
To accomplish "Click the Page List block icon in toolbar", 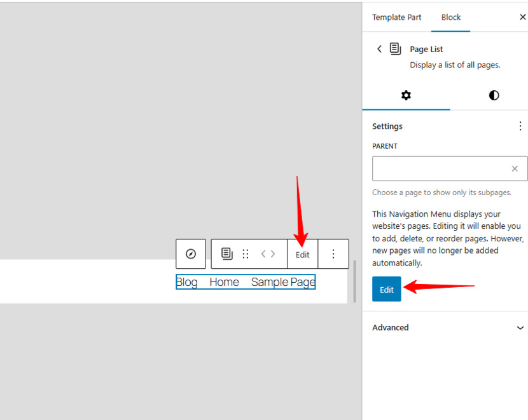I will tap(227, 254).
